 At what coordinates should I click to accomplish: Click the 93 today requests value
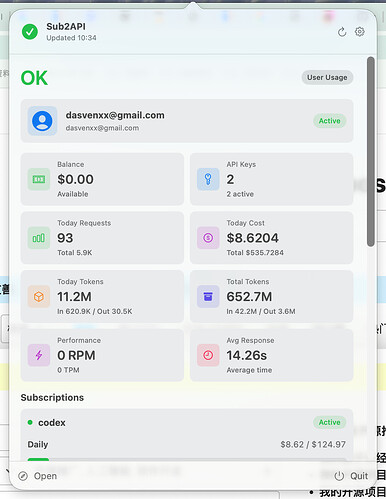click(65, 238)
